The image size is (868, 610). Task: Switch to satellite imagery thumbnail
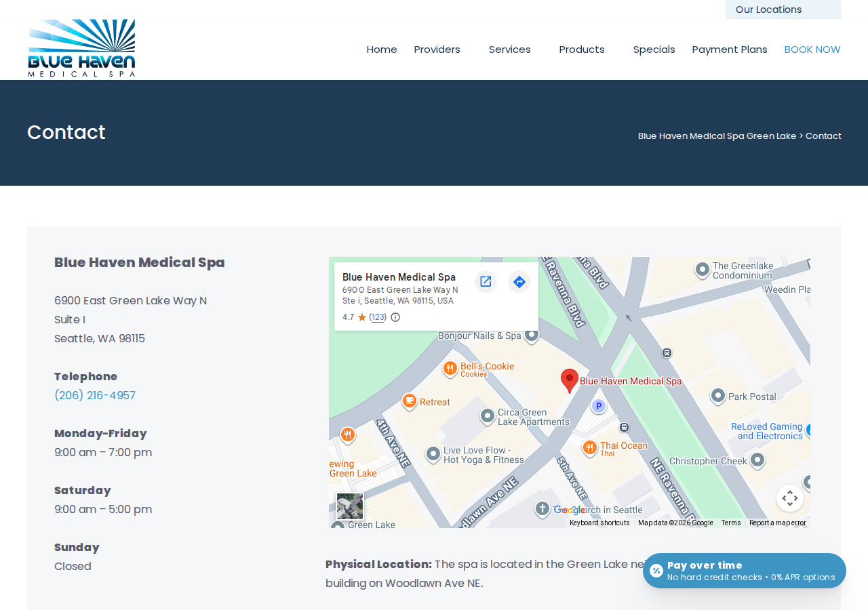pyautogui.click(x=350, y=506)
